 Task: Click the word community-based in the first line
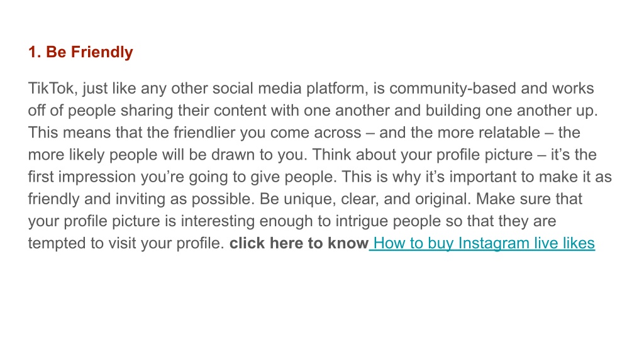point(453,88)
